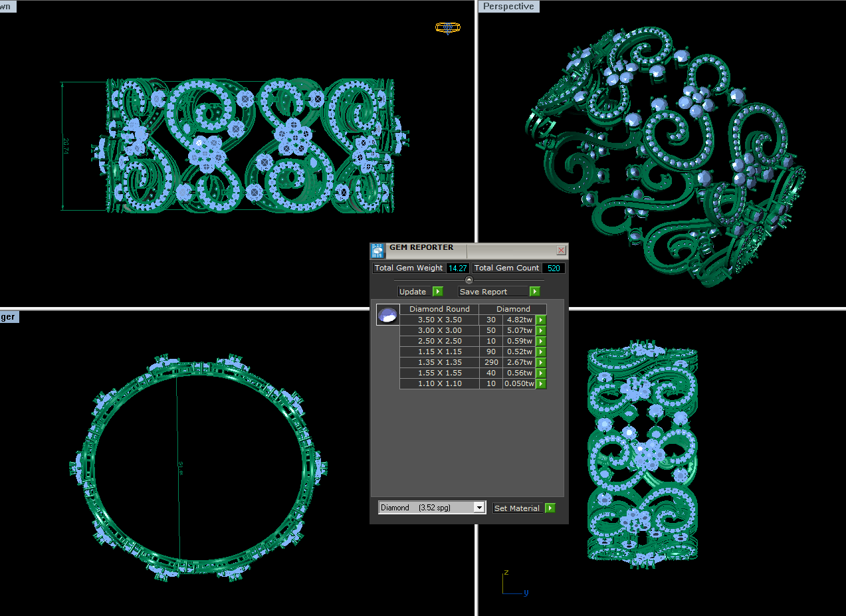Click the green arrow on the 3.50 X 3.50 row

541,320
